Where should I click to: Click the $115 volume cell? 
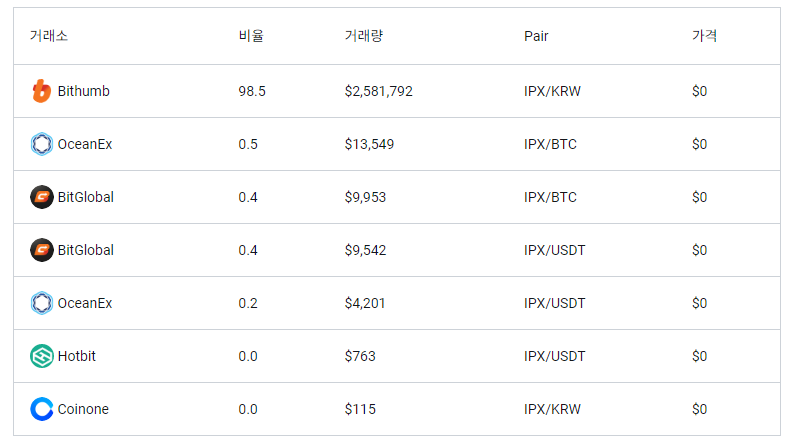360,409
